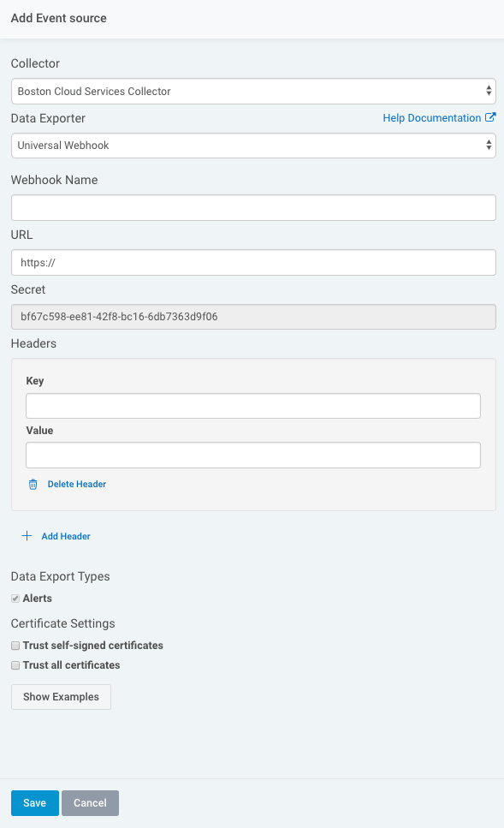Viewport: 504px width, 828px height.
Task: Enable the Trust self-signed certificates checkbox
Action: tap(15, 646)
